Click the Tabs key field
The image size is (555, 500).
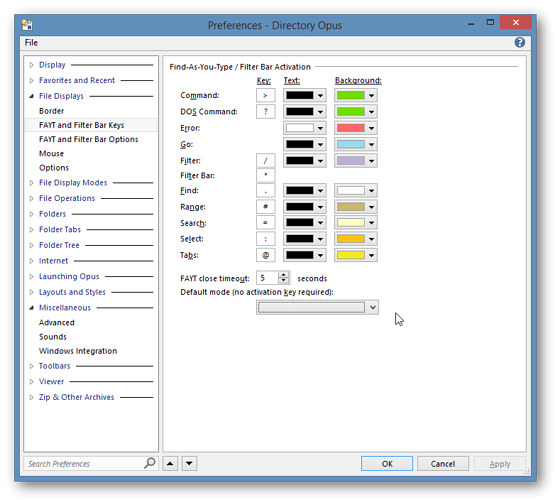click(265, 255)
